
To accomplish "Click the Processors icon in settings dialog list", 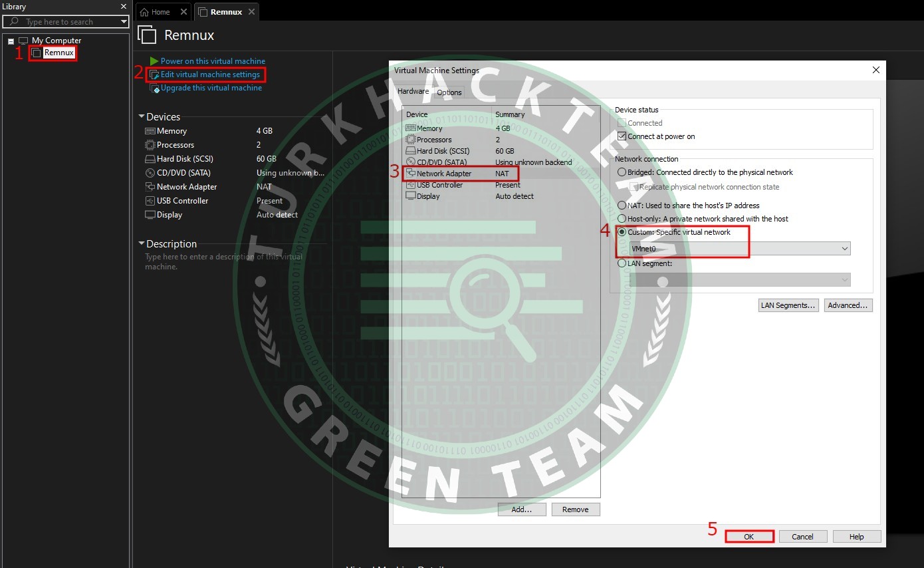I will (411, 140).
